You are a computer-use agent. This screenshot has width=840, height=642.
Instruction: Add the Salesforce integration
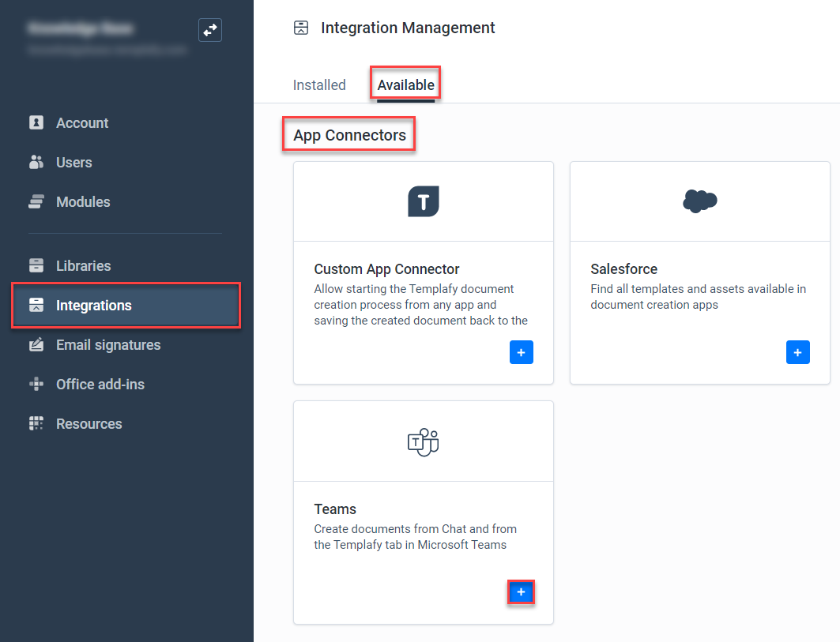pyautogui.click(x=797, y=352)
